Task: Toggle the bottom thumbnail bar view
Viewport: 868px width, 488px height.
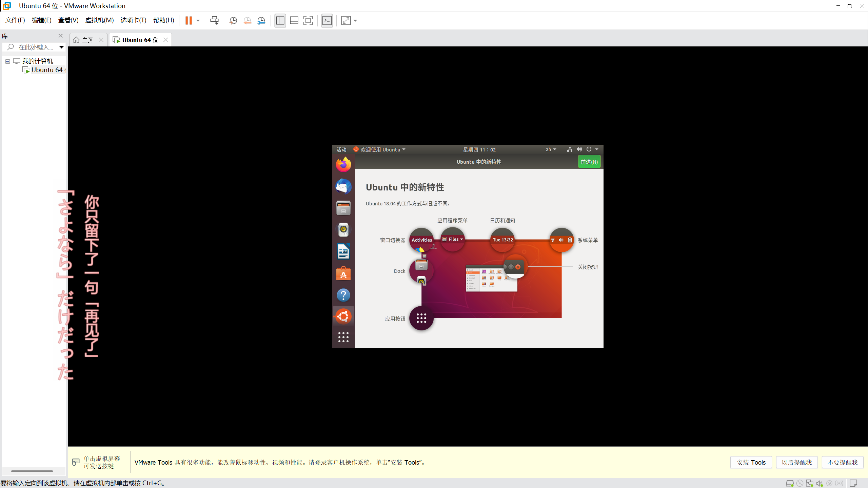Action: (x=294, y=20)
